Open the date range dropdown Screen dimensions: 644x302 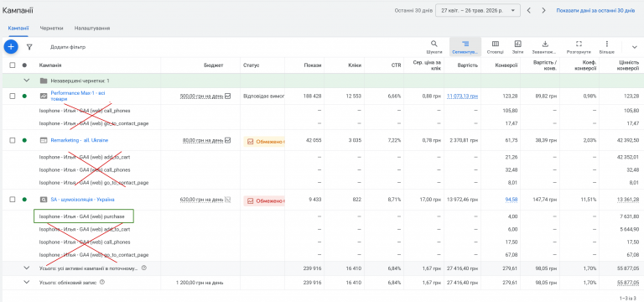pyautogui.click(x=478, y=11)
